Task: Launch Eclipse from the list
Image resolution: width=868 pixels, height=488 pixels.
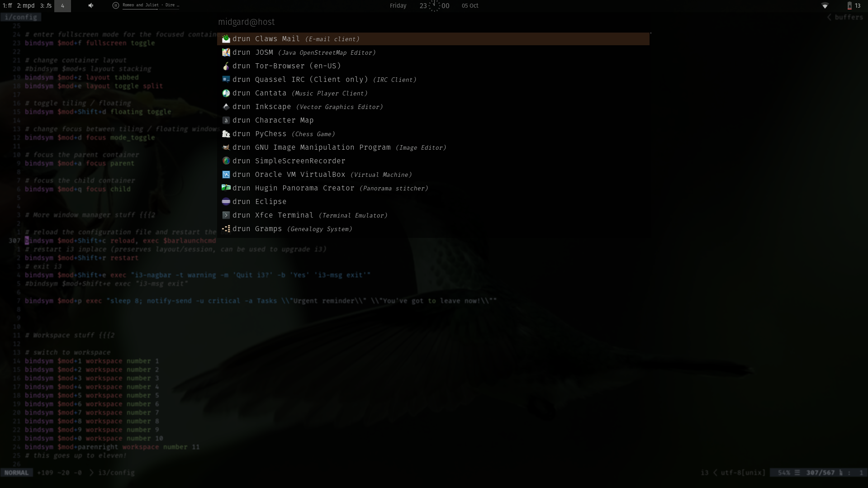Action: (433, 202)
